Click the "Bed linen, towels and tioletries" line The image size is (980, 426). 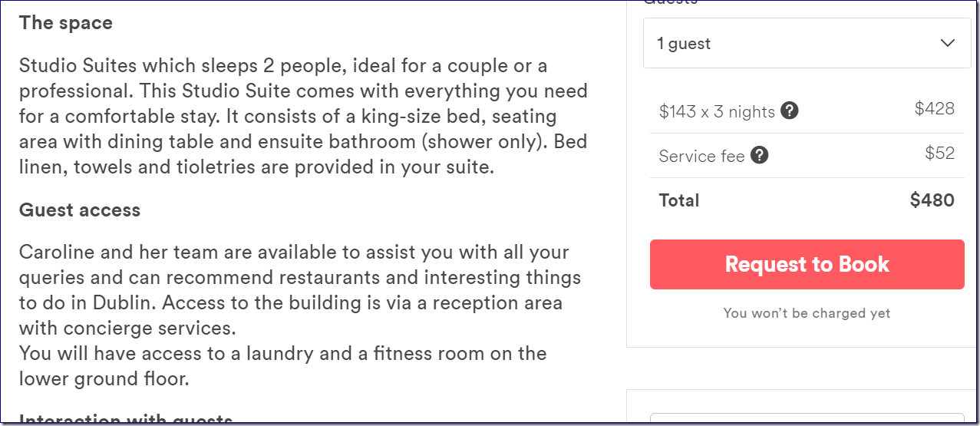click(x=256, y=167)
